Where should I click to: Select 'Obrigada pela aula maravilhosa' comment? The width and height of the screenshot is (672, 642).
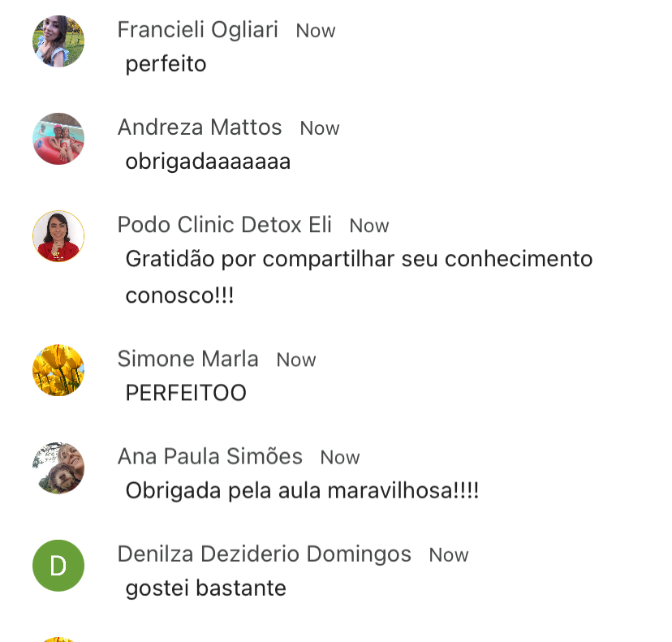(x=302, y=491)
